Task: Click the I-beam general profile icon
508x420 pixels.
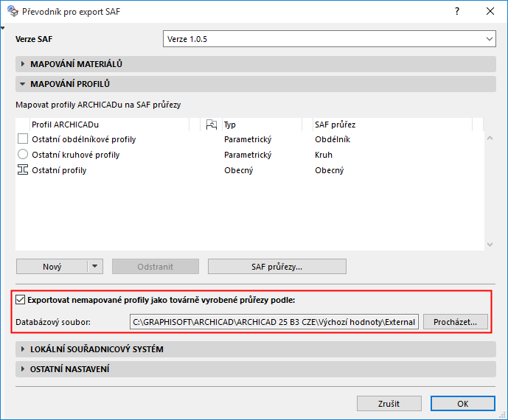Action: coord(22,170)
